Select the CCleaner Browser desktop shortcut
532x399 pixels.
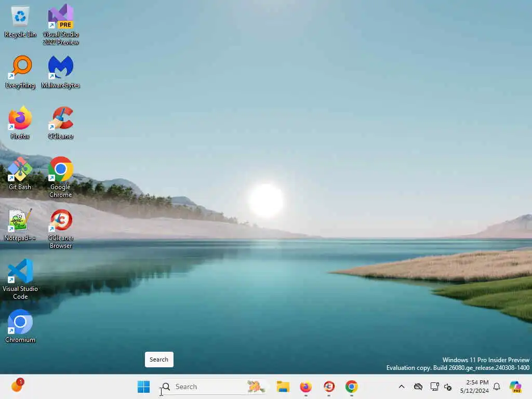click(61, 229)
